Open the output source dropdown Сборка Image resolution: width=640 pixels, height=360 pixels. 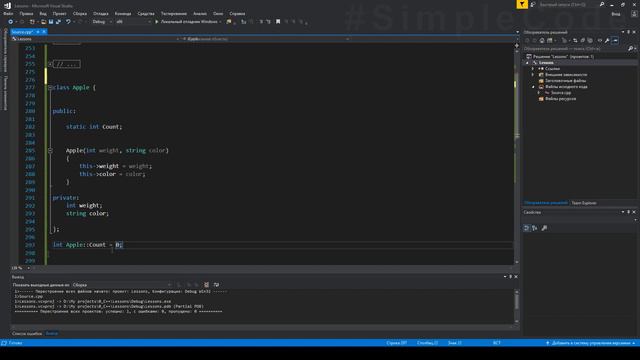pyautogui.click(x=122, y=285)
